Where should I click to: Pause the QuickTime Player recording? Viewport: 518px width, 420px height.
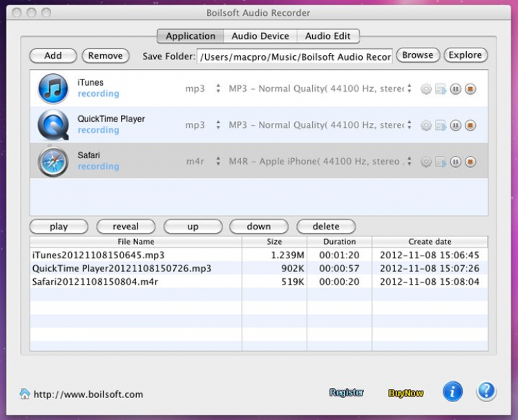[x=456, y=125]
